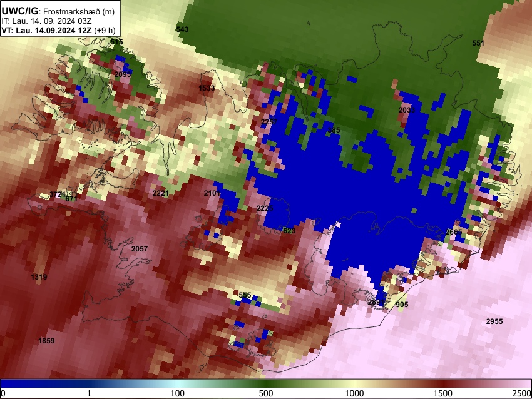Click the colour bar above the 500 tick

265,384
